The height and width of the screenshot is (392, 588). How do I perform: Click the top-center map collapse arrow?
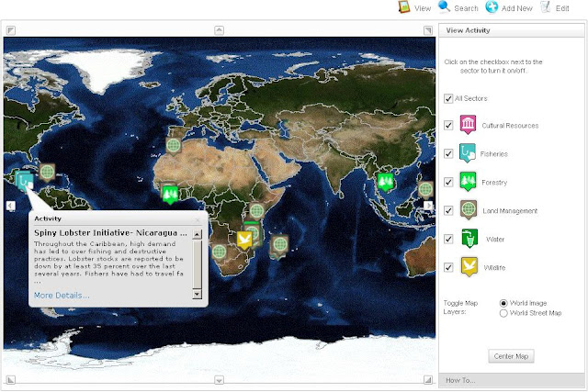(x=218, y=30)
